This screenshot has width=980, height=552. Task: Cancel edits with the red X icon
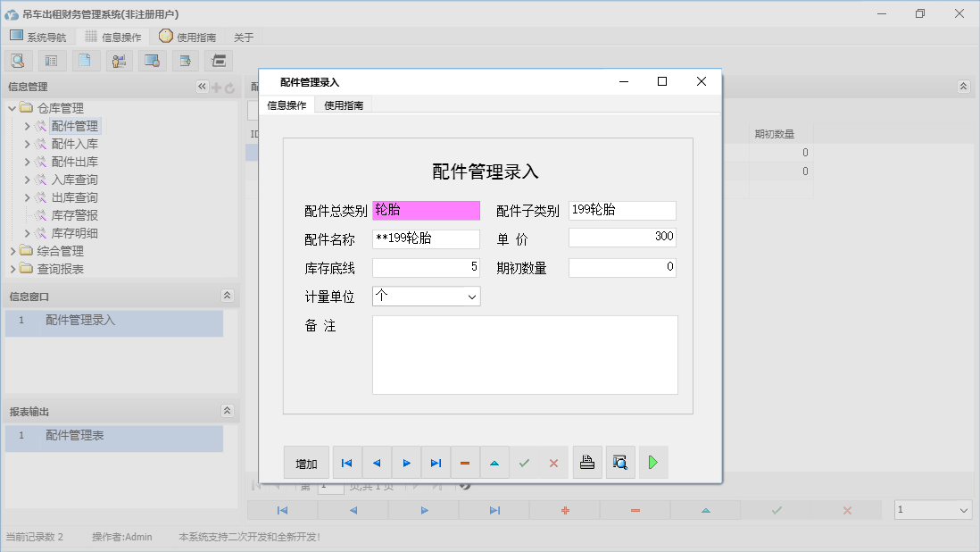554,462
